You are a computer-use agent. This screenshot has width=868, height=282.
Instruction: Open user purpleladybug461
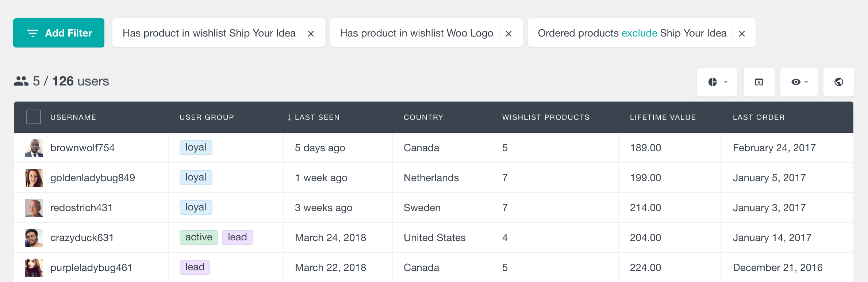pos(91,268)
